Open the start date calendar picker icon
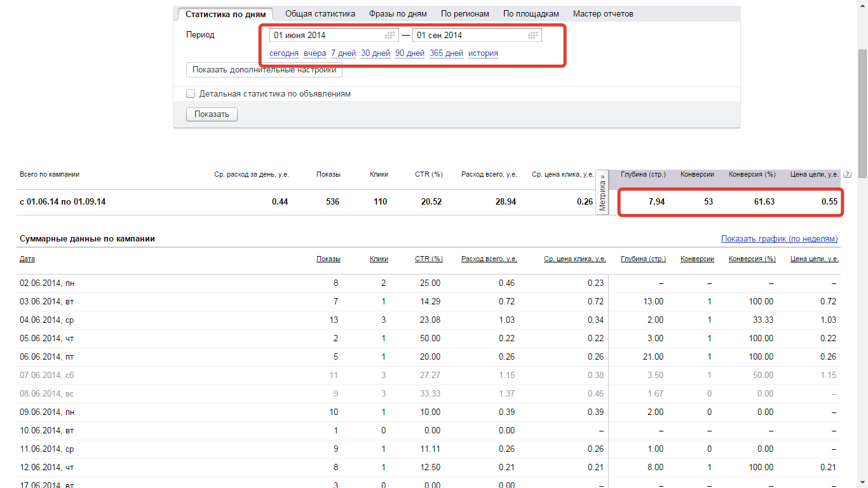 pyautogui.click(x=390, y=35)
